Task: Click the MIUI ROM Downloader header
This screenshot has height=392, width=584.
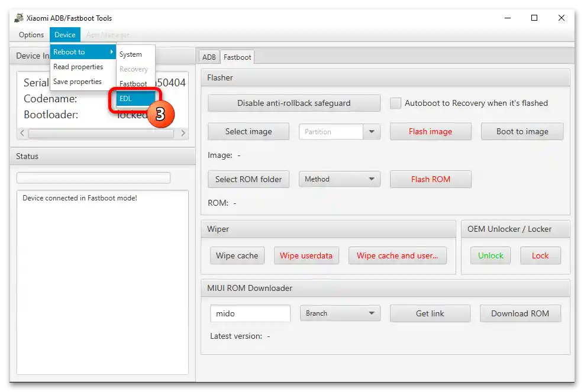Action: pos(385,288)
